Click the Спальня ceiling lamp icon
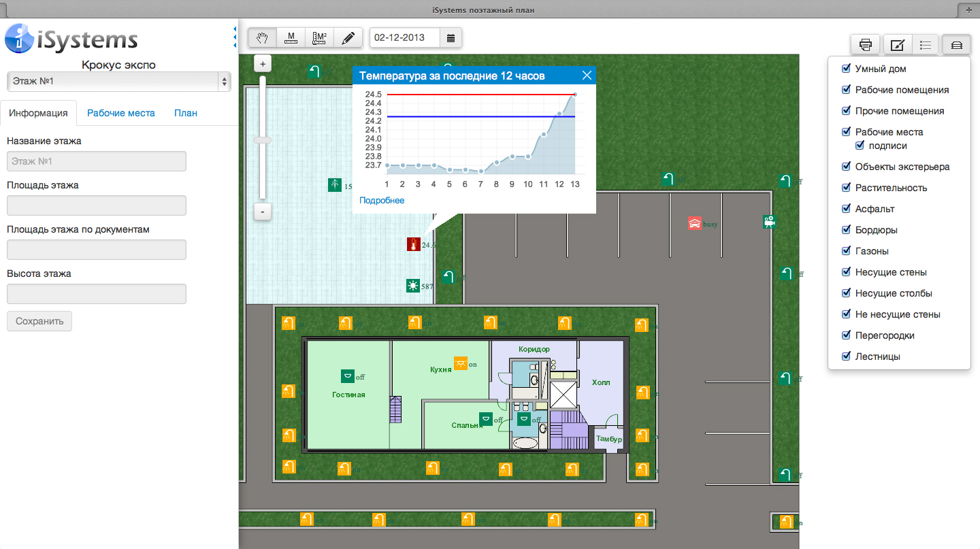Screen dimensions: 980x549 point(486,419)
